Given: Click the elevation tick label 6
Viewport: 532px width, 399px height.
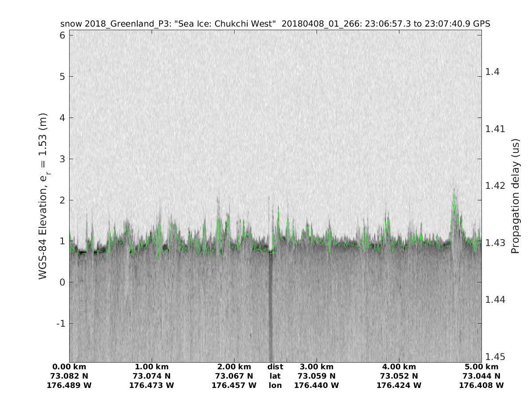Looking at the screenshot, I should tap(63, 35).
